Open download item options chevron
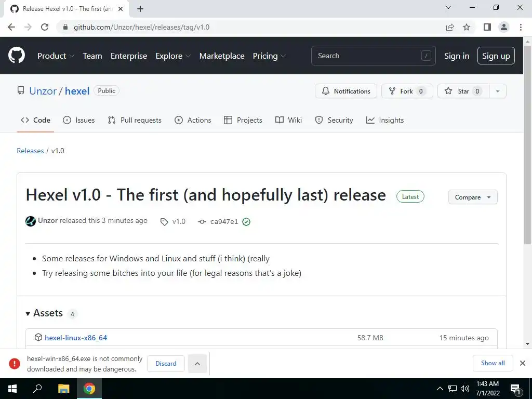This screenshot has width=532, height=399. [197, 364]
